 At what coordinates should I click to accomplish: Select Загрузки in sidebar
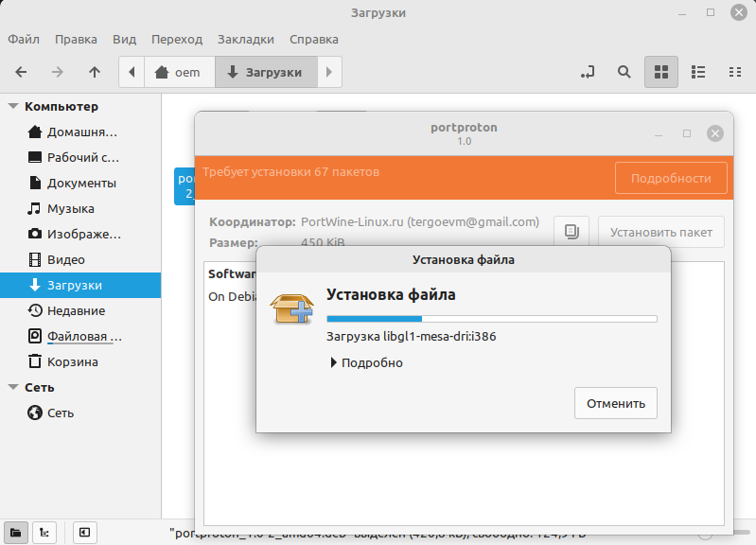click(80, 285)
